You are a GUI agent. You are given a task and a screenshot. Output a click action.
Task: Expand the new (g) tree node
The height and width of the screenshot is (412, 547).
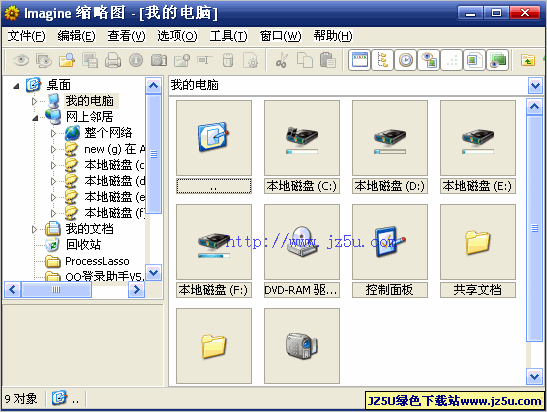(53, 149)
